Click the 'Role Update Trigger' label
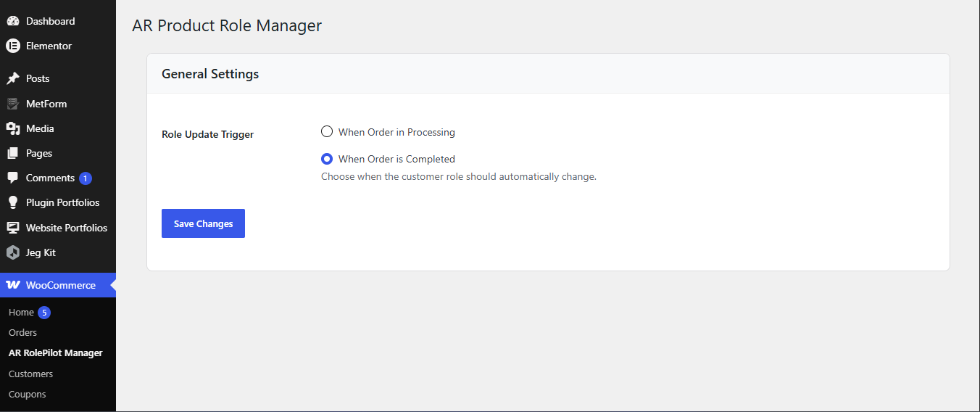This screenshot has width=980, height=412. coord(207,134)
